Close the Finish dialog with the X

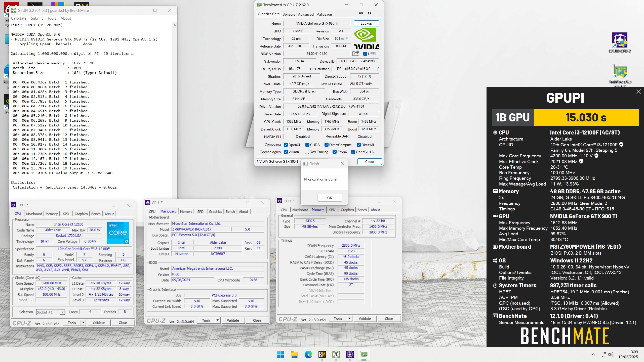(342, 164)
